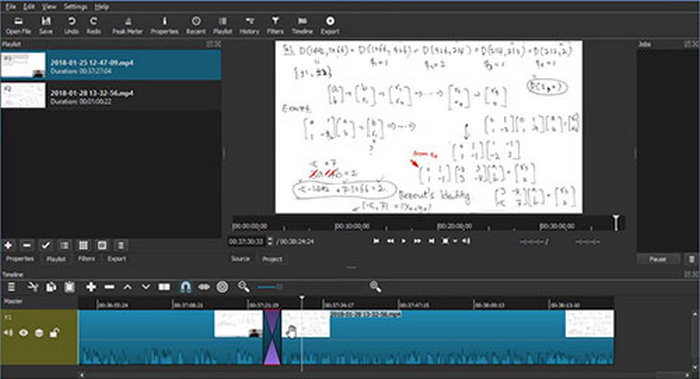
Task: Ripple delete with timeline minus icon
Action: (x=109, y=287)
